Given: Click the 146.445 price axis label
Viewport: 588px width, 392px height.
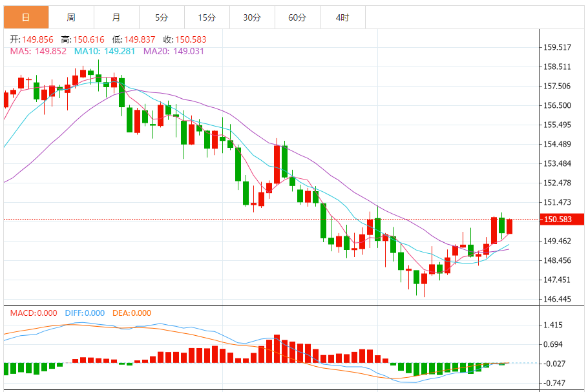Looking at the screenshot, I should (x=557, y=299).
